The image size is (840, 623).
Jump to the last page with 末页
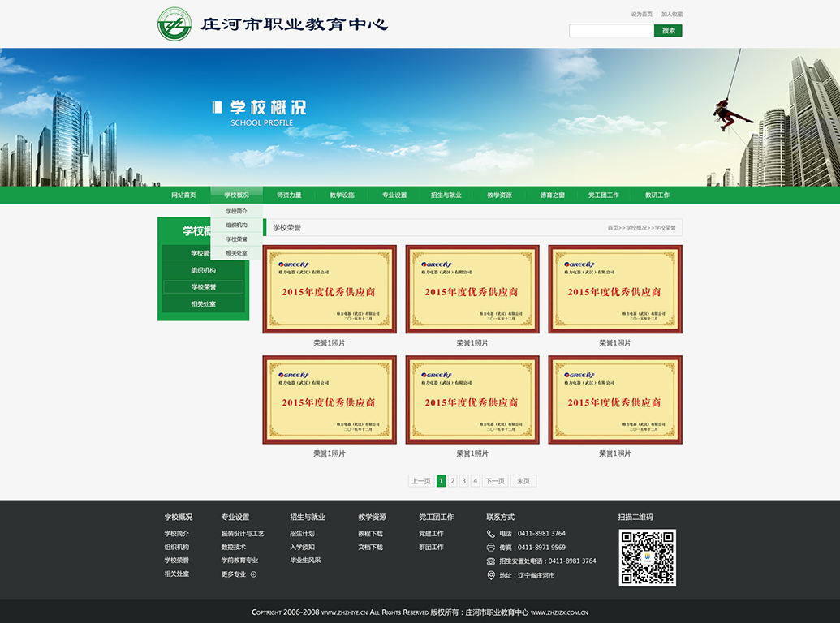[x=523, y=481]
